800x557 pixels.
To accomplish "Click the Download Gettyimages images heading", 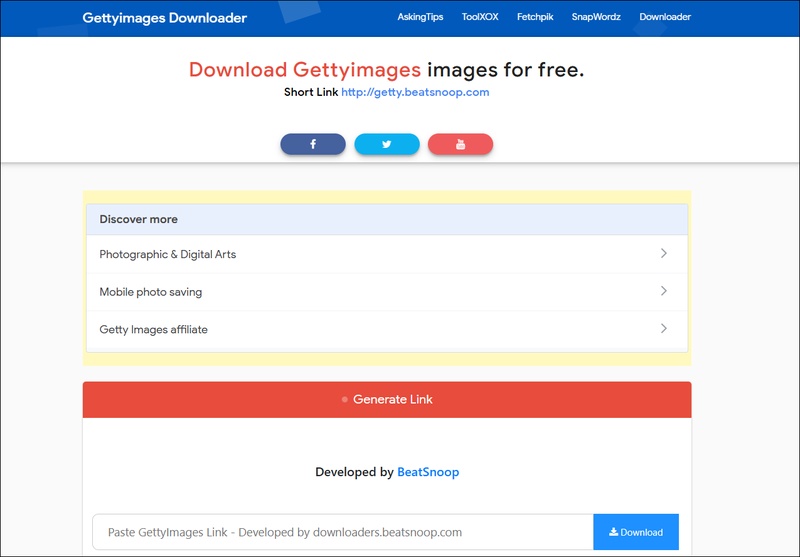I will 387,70.
